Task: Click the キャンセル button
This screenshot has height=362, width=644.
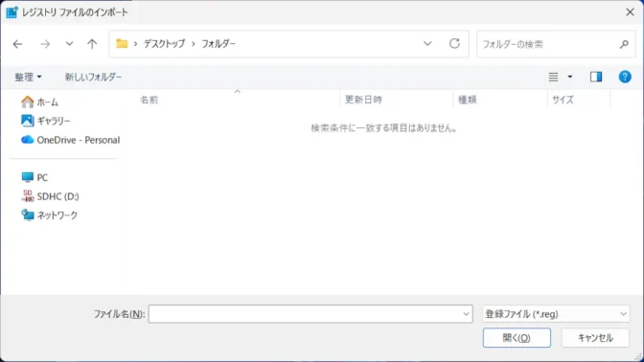Action: (x=595, y=338)
